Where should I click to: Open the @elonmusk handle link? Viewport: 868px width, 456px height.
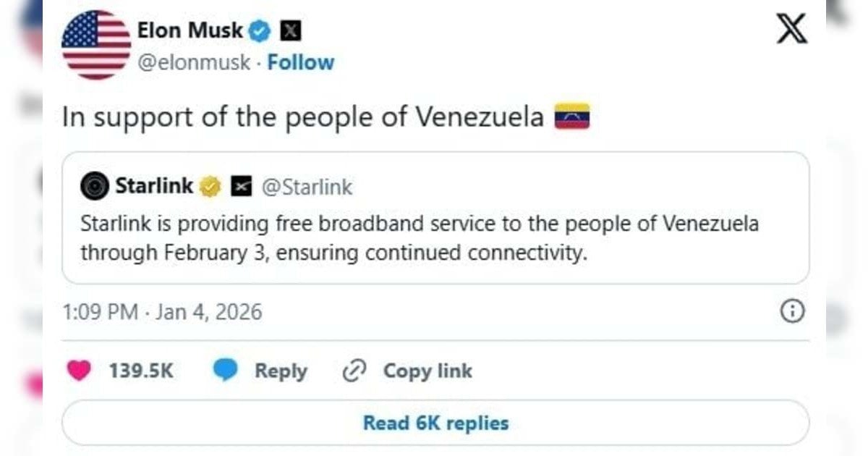tap(194, 62)
